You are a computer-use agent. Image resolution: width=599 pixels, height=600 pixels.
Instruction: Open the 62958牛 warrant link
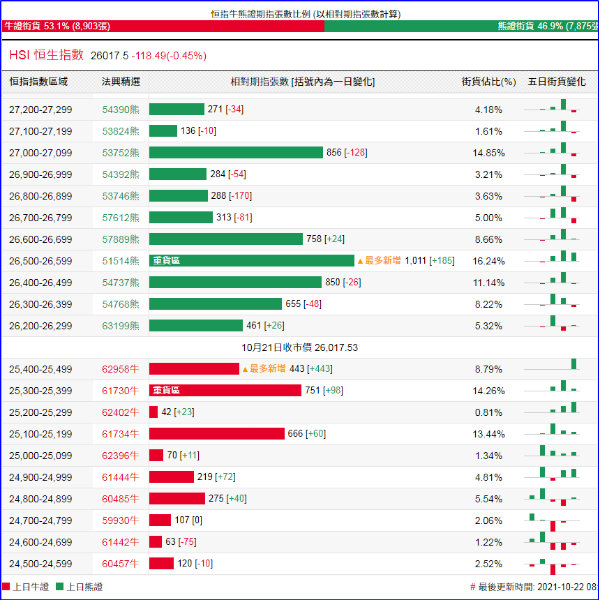120,369
